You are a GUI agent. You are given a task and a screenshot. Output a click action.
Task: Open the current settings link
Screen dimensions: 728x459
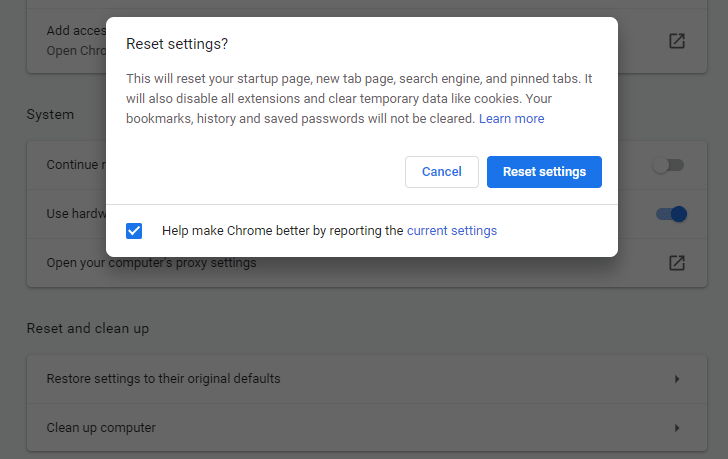(452, 231)
